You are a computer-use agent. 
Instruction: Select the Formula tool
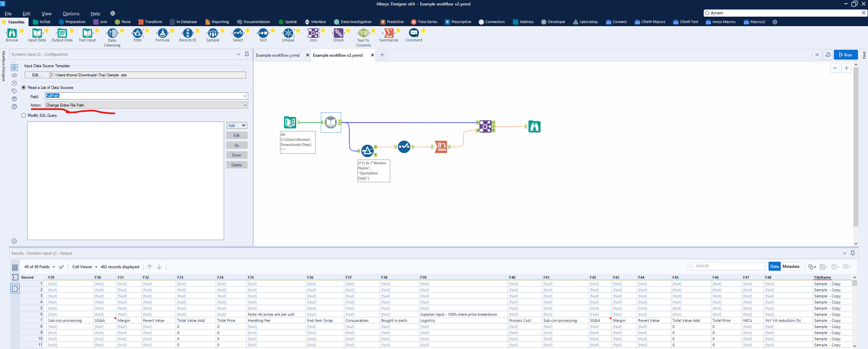[x=162, y=34]
